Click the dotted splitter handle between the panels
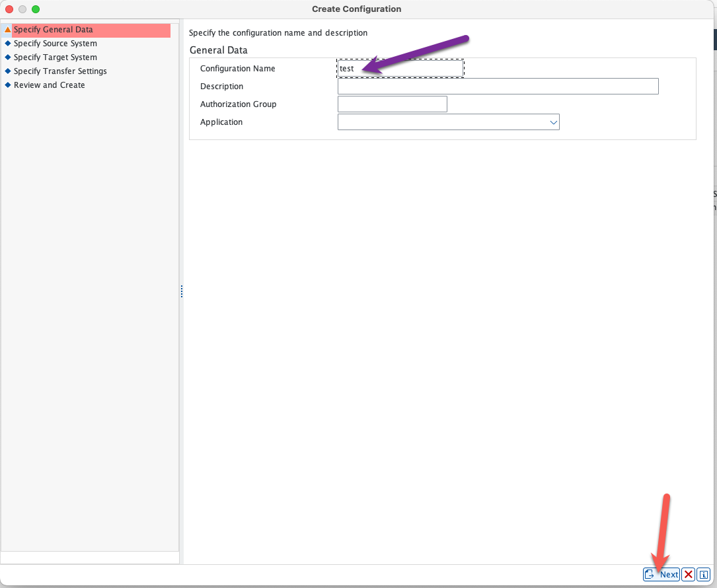The height and width of the screenshot is (588, 717). click(181, 291)
